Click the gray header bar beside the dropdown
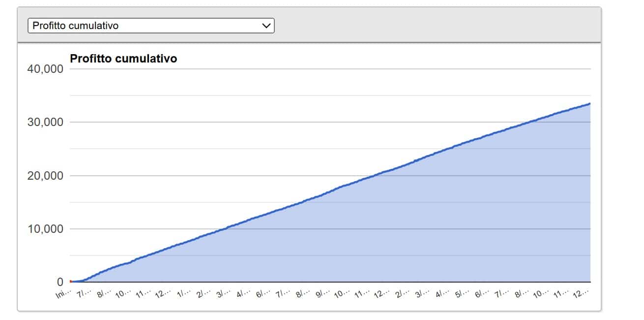This screenshot has width=644, height=320. coord(433,26)
